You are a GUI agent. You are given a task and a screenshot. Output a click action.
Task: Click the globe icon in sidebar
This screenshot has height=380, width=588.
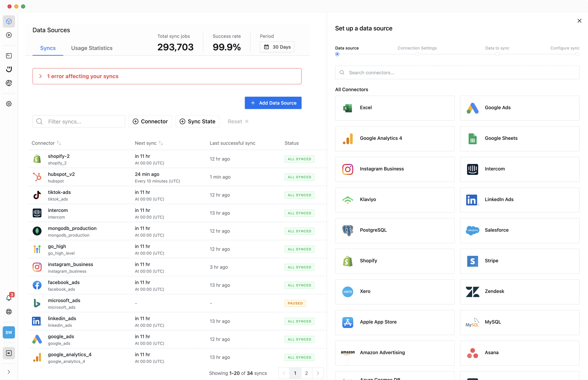pyautogui.click(x=9, y=83)
